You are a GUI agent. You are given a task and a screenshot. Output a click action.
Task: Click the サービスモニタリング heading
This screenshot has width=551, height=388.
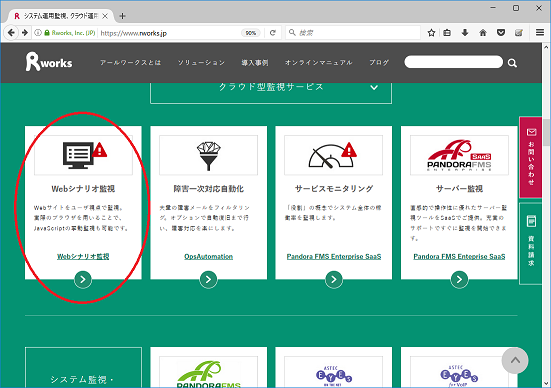coord(334,189)
